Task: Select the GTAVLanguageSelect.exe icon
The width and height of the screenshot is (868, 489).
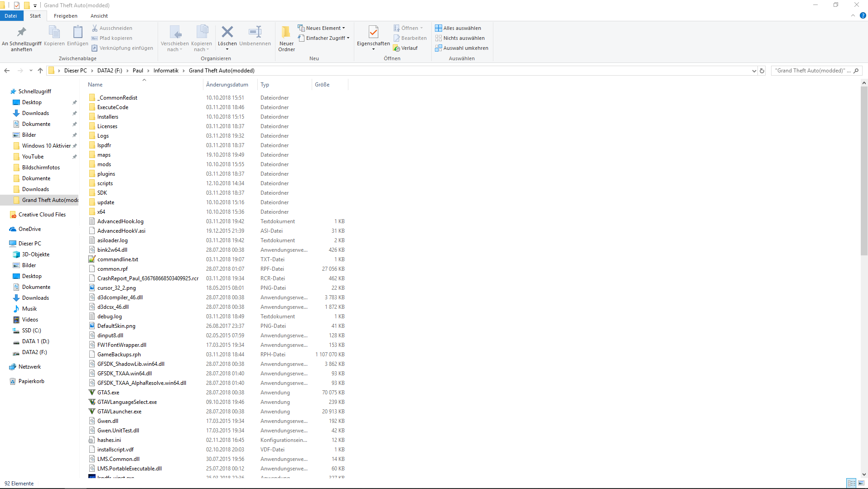Action: pos(92,402)
